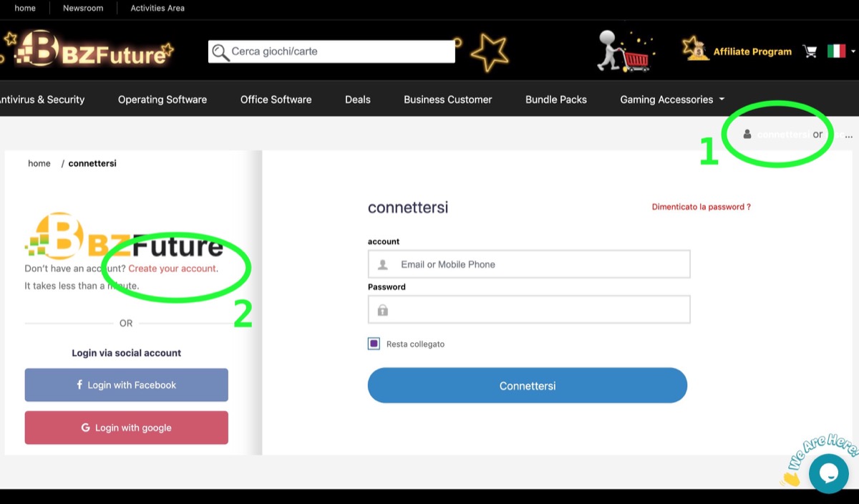This screenshot has width=859, height=504.
Task: Go to home in top bar
Action: pyautogui.click(x=25, y=9)
